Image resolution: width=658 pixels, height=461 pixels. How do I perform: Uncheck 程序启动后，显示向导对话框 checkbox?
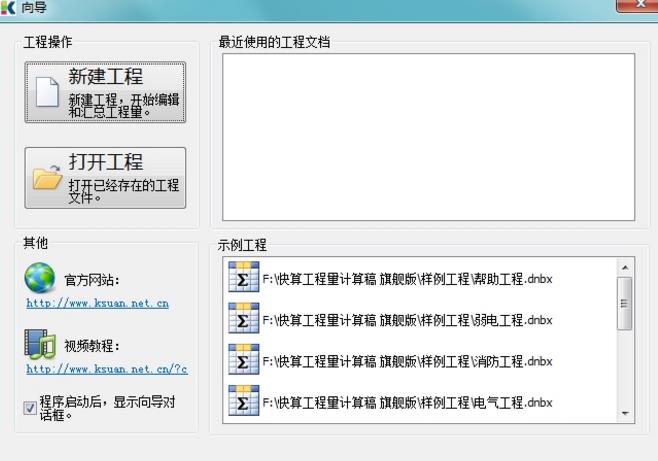click(x=30, y=406)
